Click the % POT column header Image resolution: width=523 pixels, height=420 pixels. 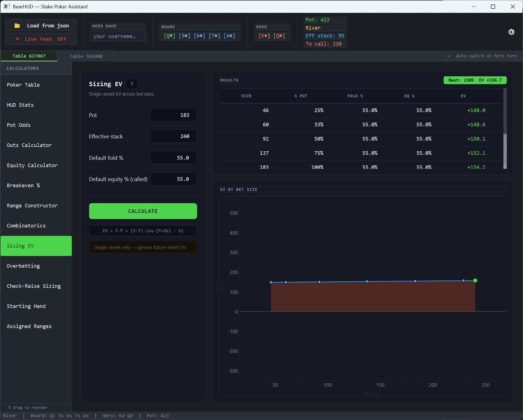pyautogui.click(x=301, y=96)
